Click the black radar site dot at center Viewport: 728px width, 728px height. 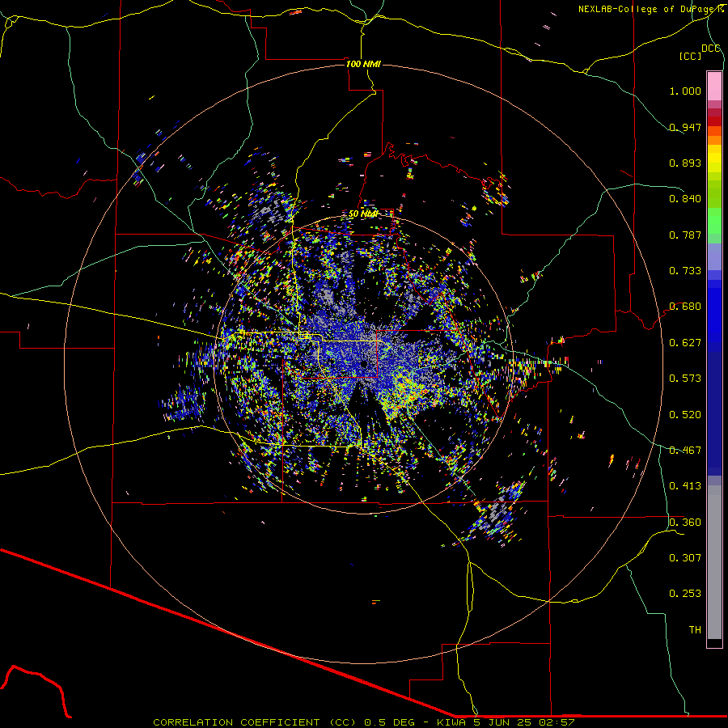point(364,365)
